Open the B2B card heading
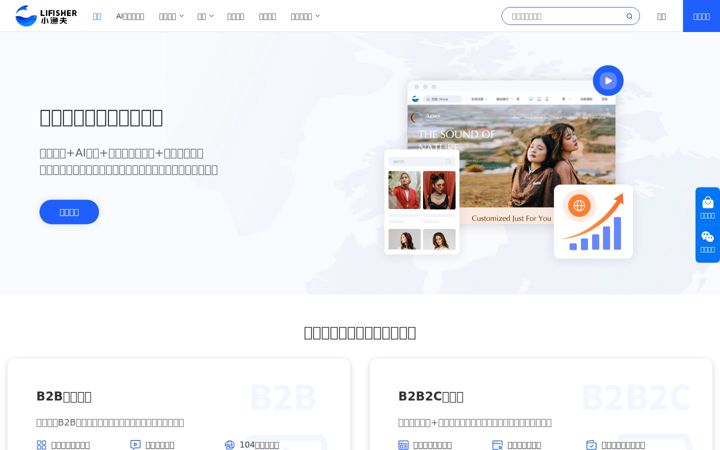720x450 pixels. (64, 396)
